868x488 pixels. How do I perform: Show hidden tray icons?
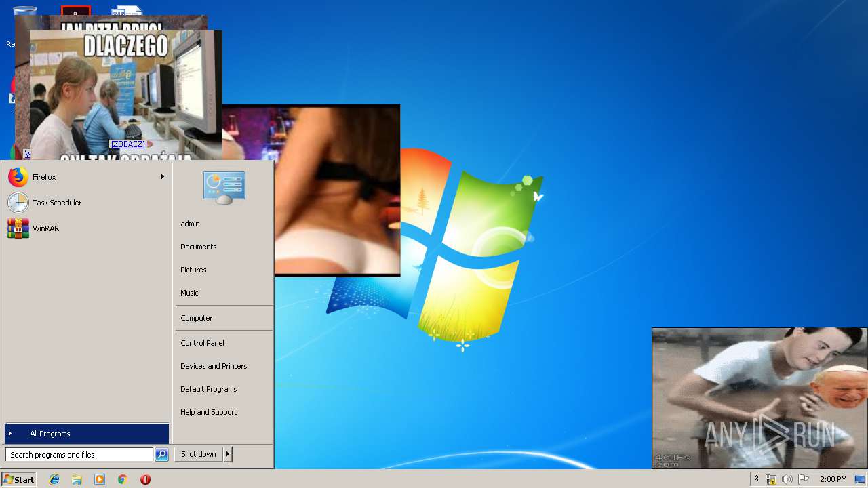tap(757, 479)
